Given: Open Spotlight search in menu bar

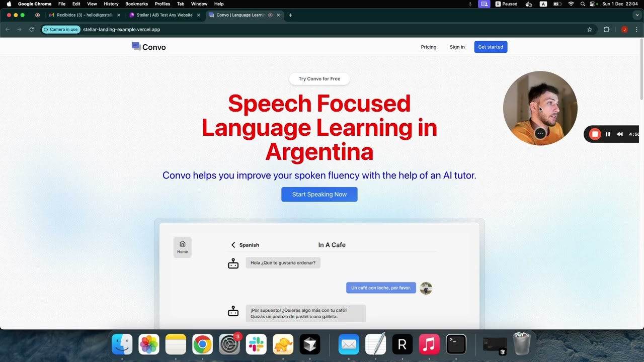Looking at the screenshot, I should [x=583, y=4].
